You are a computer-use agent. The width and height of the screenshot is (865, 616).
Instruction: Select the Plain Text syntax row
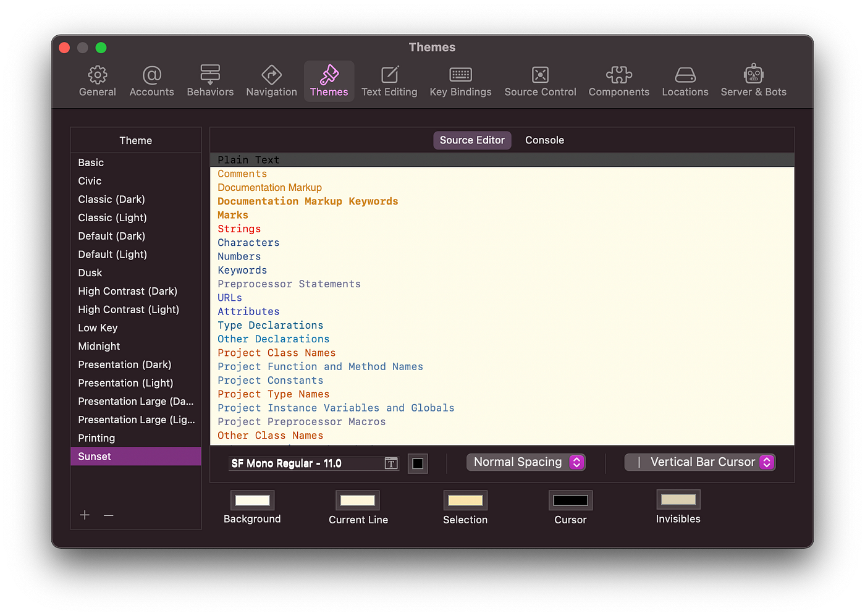pos(502,160)
